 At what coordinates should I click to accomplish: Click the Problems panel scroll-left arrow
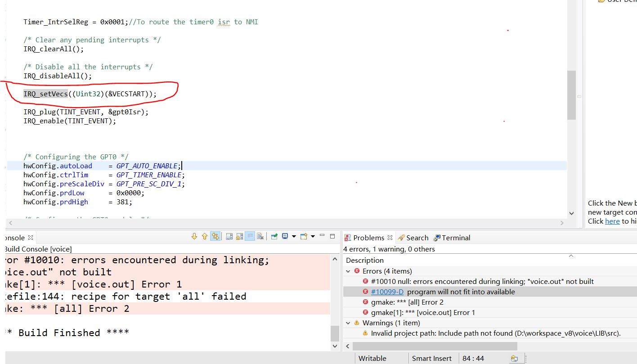tap(347, 346)
